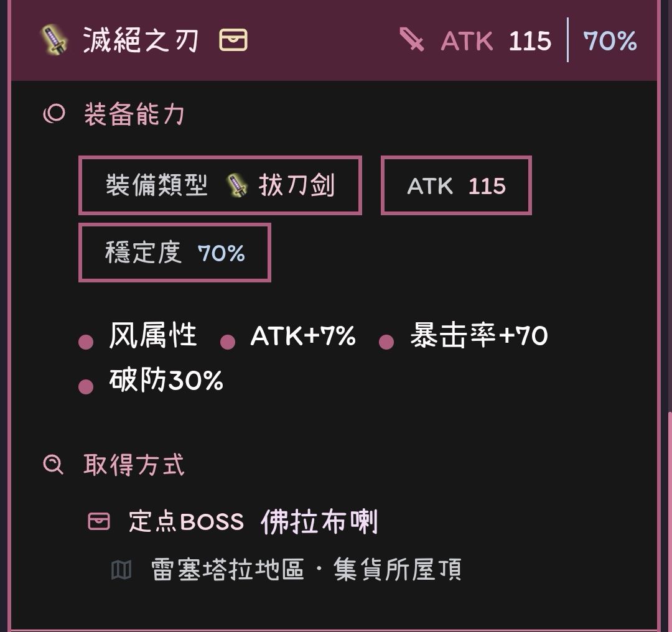Select the 取得方式 section heading
The height and width of the screenshot is (632, 672).
point(134,465)
